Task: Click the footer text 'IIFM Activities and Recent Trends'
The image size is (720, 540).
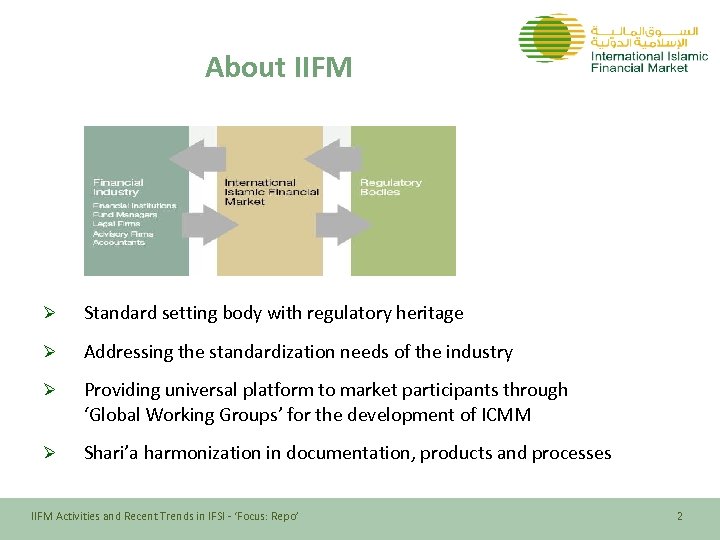Action: (165, 516)
